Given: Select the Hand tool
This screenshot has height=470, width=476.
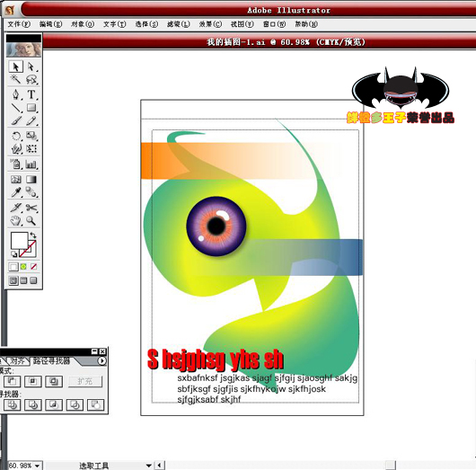Looking at the screenshot, I should (x=16, y=220).
